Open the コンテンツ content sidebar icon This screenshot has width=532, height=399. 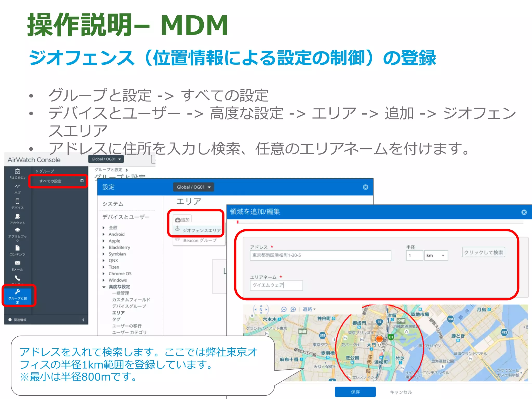click(x=17, y=248)
